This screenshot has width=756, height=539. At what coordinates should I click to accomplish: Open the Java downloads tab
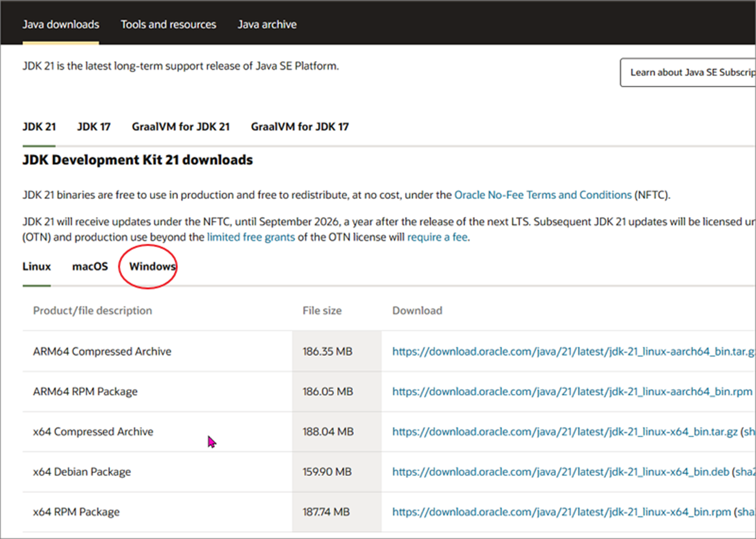tap(60, 25)
